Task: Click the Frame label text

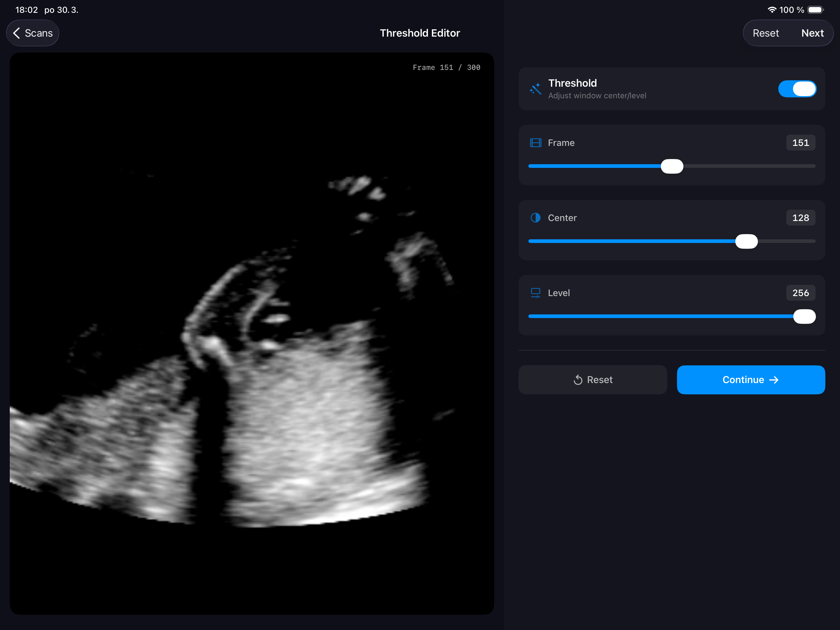Action: coord(561,143)
